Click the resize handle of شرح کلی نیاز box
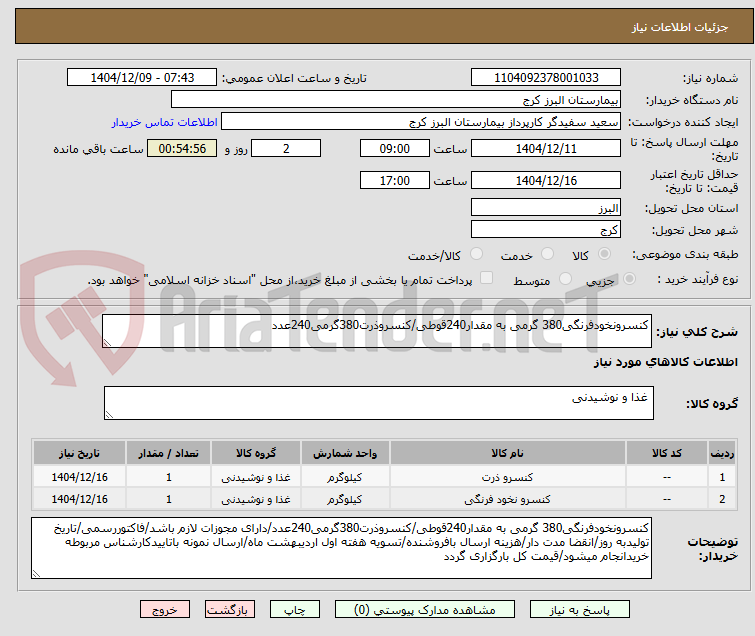The image size is (755, 636). tap(107, 342)
